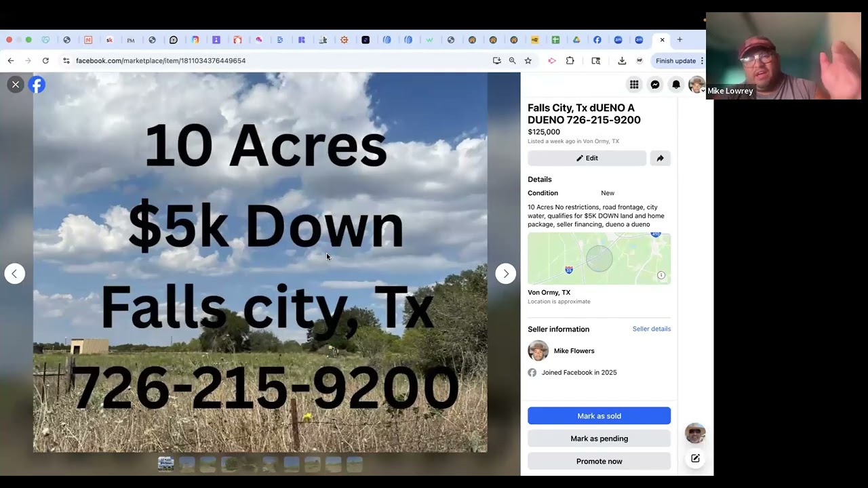Open the approximate location map
This screenshot has width=868, height=488.
click(599, 259)
